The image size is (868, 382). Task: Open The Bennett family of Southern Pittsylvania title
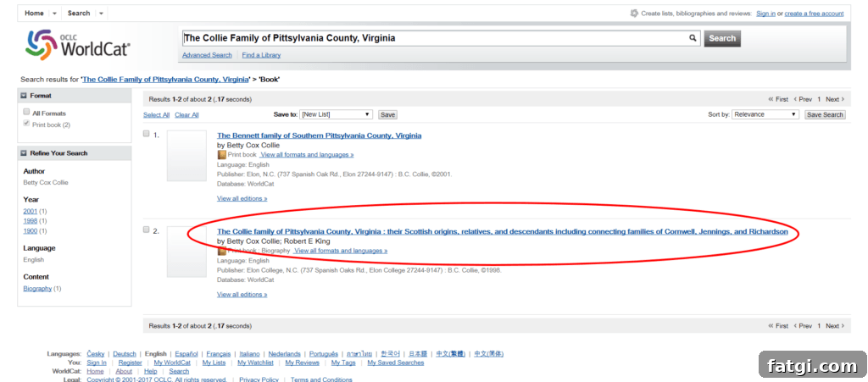[320, 136]
